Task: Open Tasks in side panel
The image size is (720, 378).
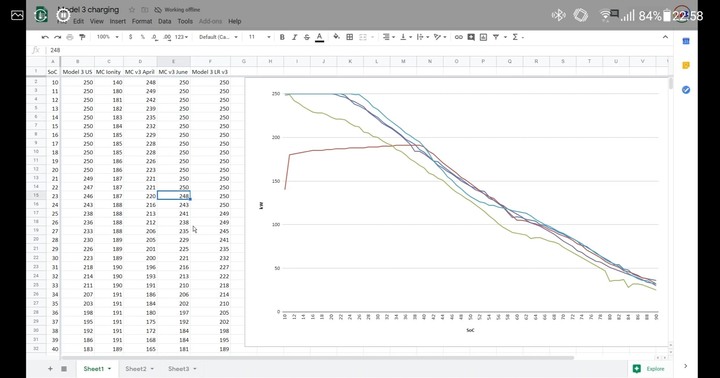Action: (x=686, y=90)
